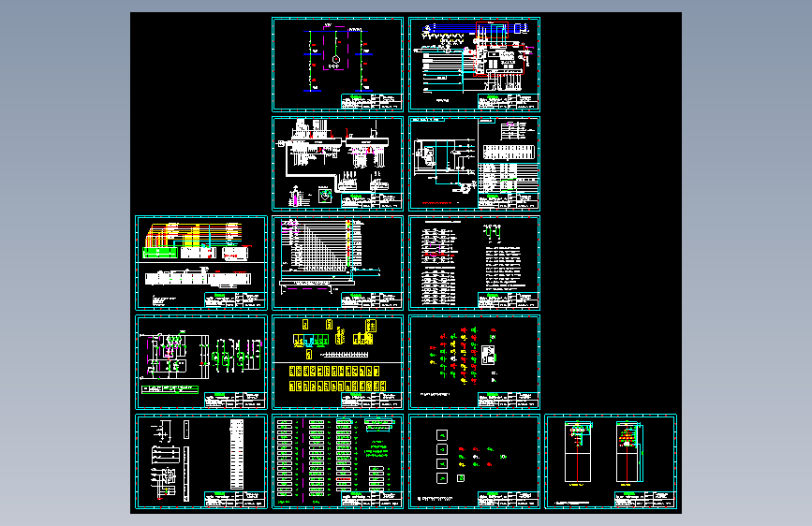Screen dimensions: 812x526
Task: Select the sheet with yellow and red bus lines
Action: pyautogui.click(x=201, y=263)
